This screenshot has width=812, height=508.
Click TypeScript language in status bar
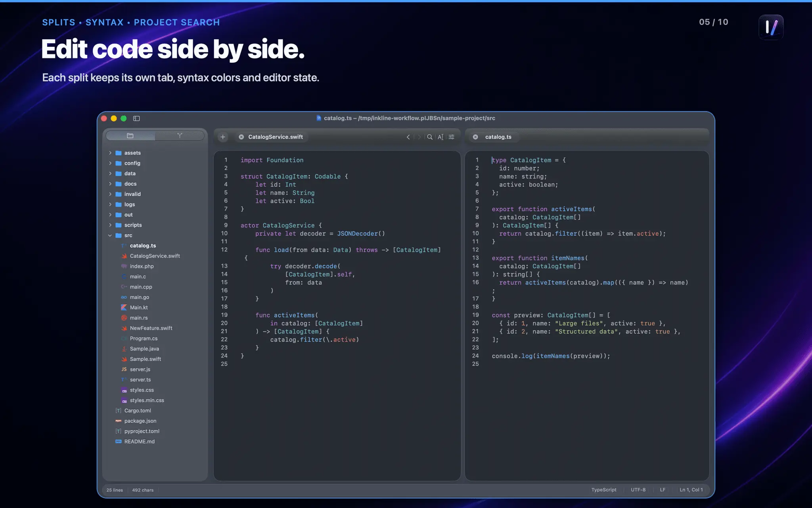click(604, 490)
